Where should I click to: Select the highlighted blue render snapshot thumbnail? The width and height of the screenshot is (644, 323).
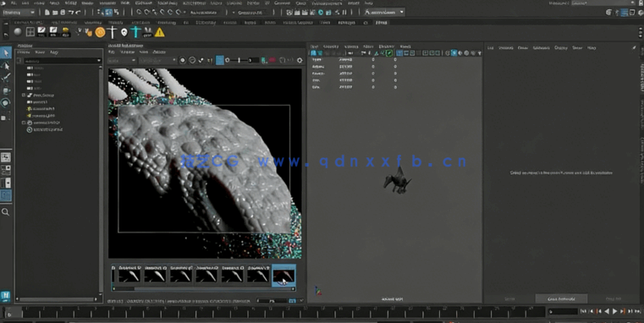coord(283,276)
